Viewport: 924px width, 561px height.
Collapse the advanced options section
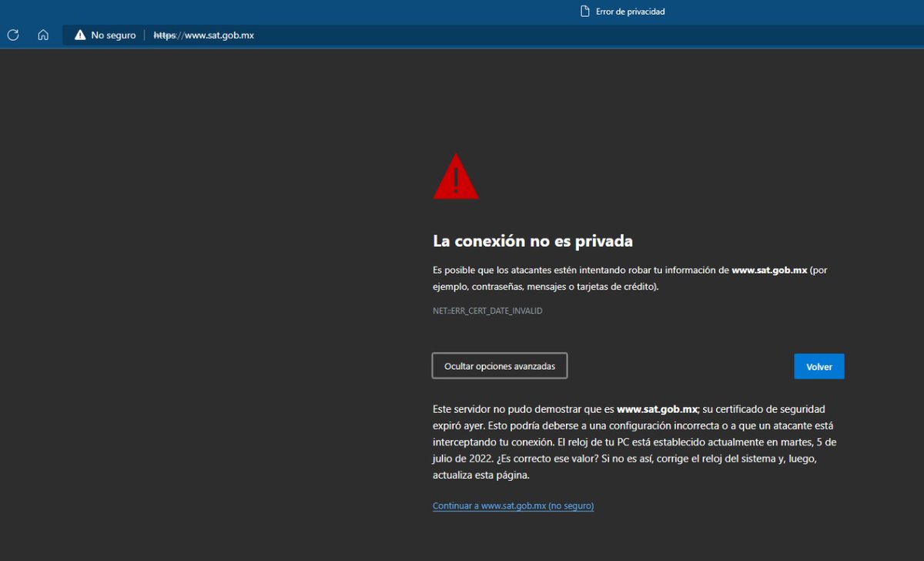pos(499,365)
